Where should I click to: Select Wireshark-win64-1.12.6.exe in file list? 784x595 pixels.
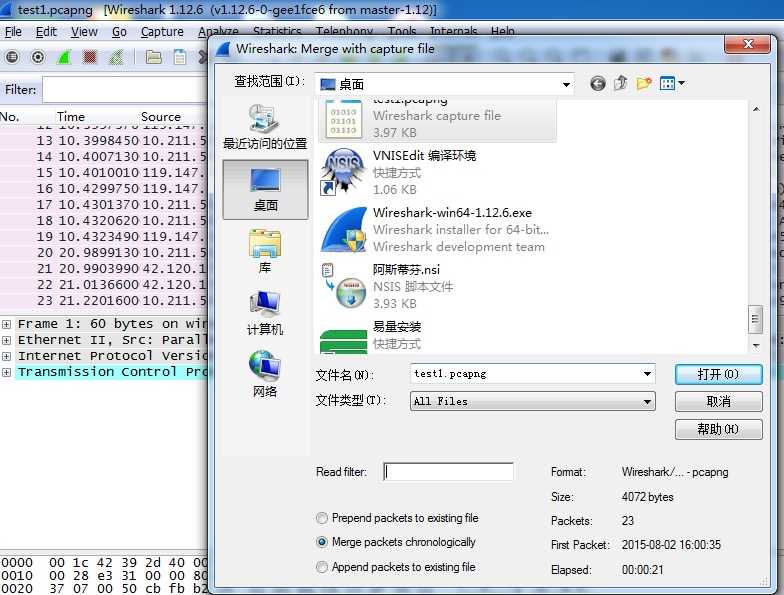coord(437,230)
